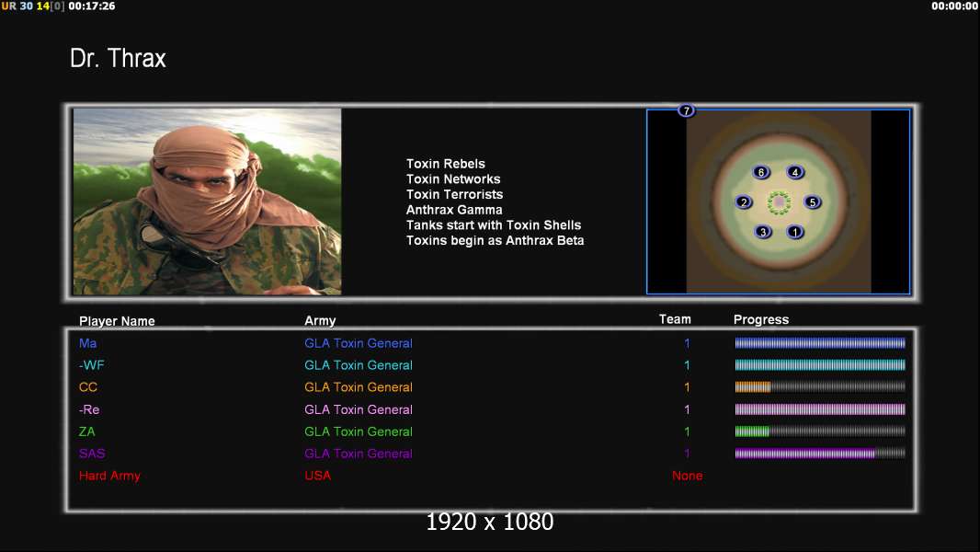Click GLA Toxin General in Ma's row
Viewport: 980px width, 552px height.
click(x=359, y=343)
